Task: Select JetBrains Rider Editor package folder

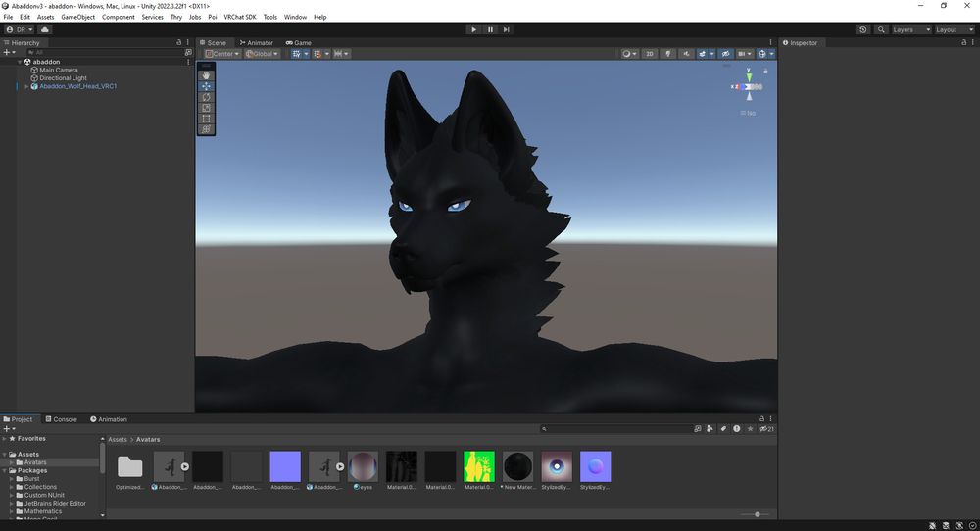Action: (x=55, y=503)
